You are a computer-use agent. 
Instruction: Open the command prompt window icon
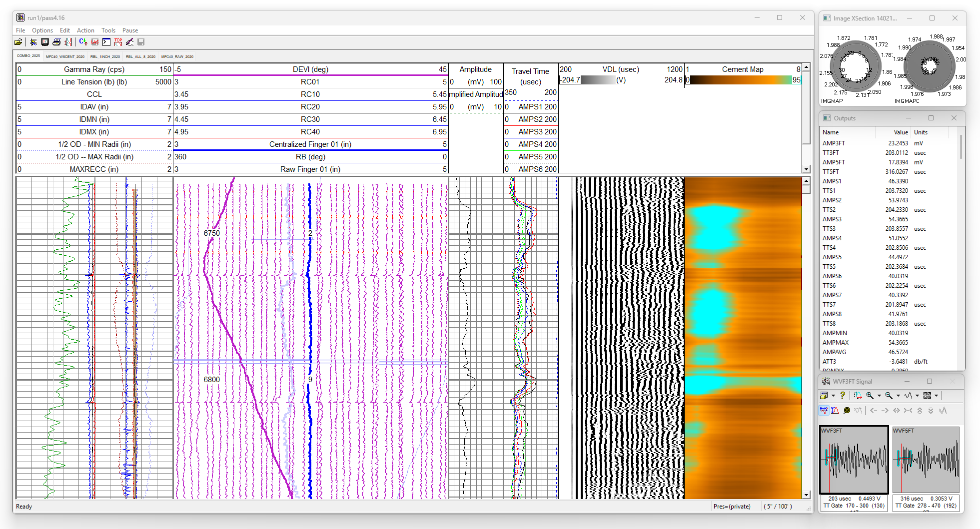tap(106, 42)
